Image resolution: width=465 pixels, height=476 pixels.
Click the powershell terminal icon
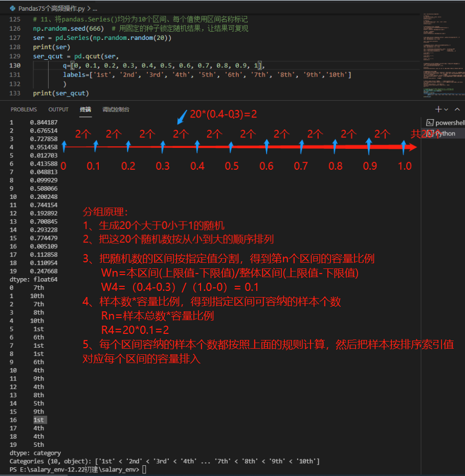[430, 123]
